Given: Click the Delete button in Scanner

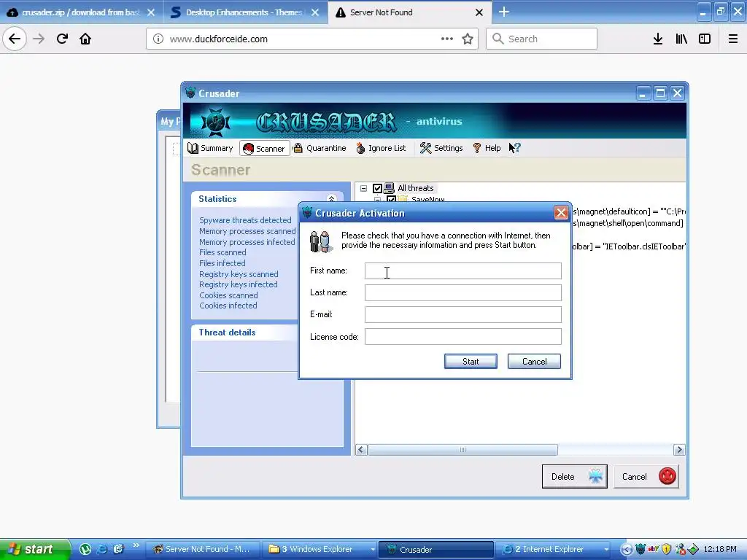Looking at the screenshot, I should [x=575, y=476].
